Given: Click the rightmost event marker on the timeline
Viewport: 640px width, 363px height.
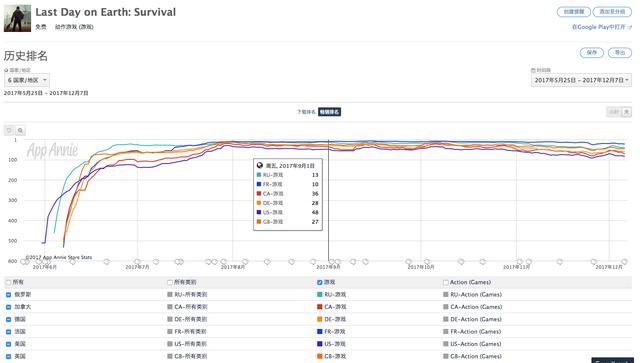Looking at the screenshot, I should click(x=624, y=261).
